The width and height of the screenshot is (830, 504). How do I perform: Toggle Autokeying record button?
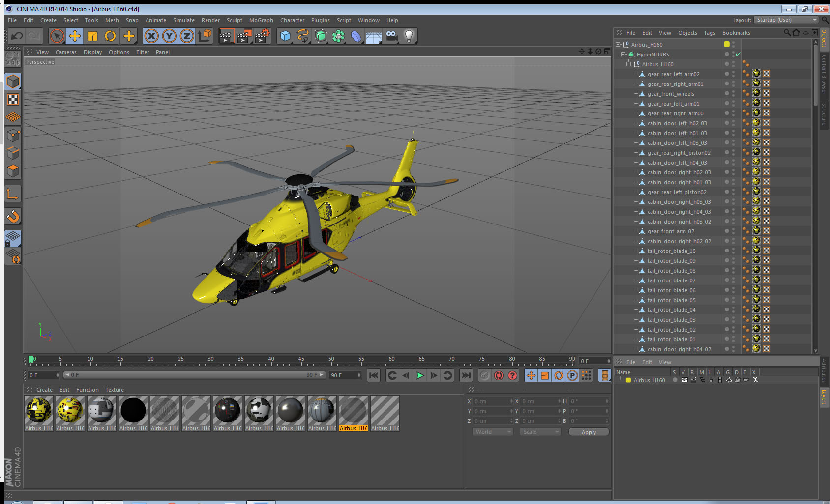[499, 375]
